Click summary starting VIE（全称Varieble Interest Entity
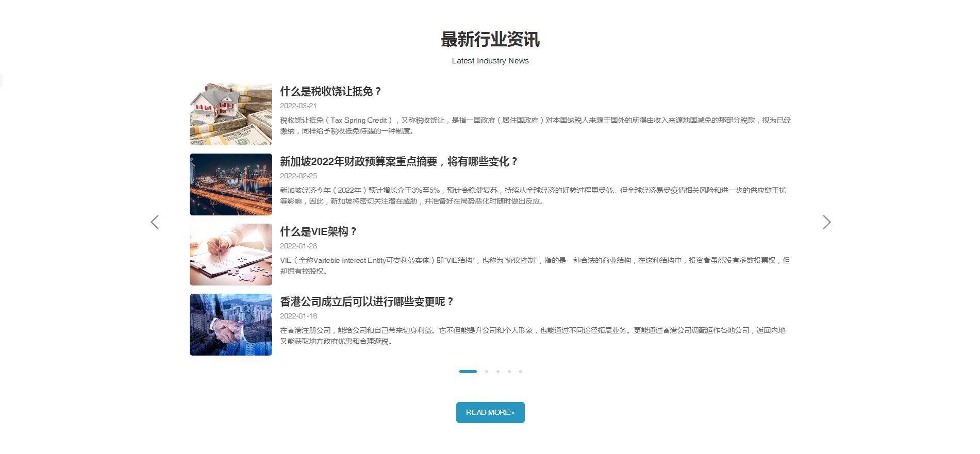This screenshot has height=454, width=980. click(x=535, y=266)
